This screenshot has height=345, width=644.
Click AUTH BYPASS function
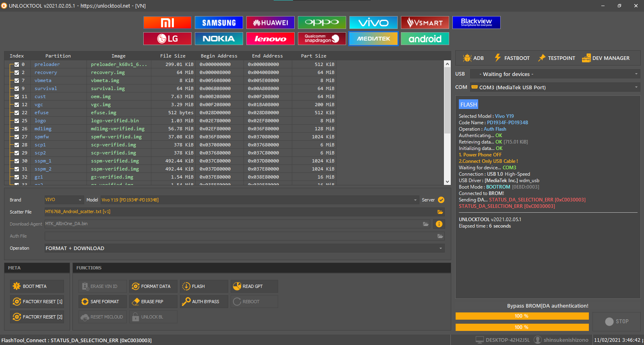coord(204,302)
